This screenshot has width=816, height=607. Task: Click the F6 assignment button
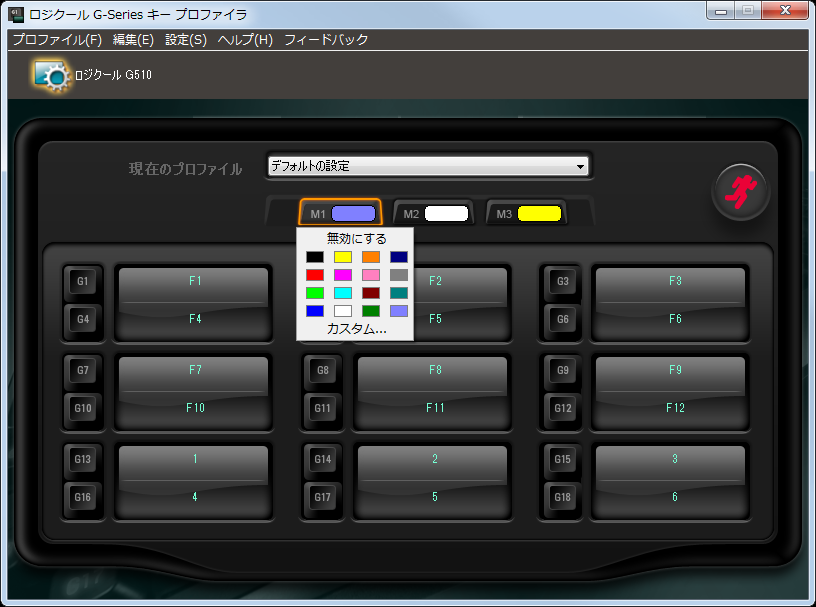point(671,321)
